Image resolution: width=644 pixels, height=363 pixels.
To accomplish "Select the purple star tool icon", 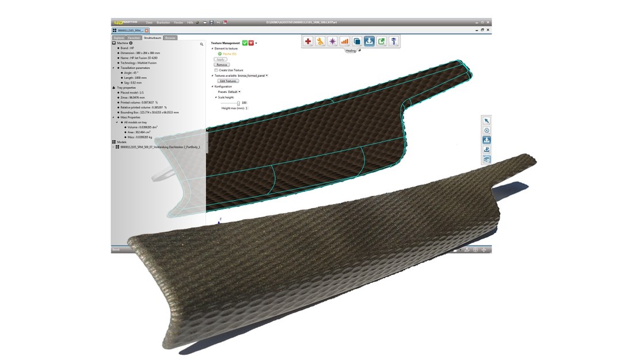I will (332, 41).
